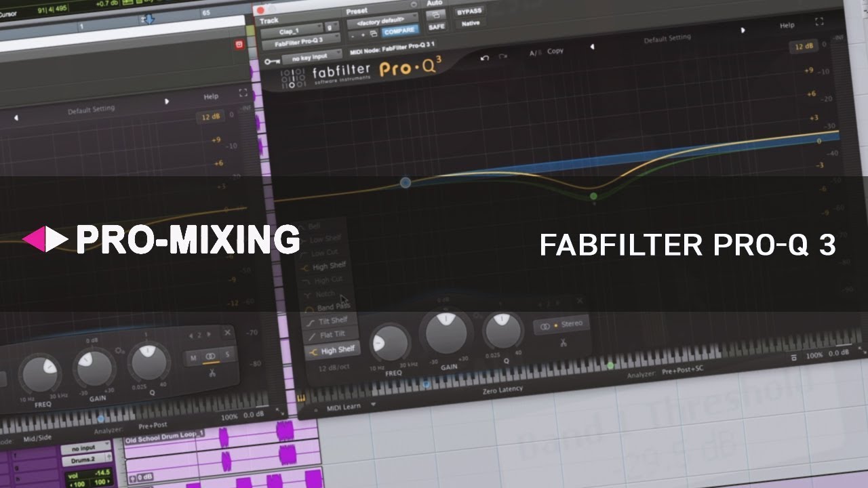The height and width of the screenshot is (488, 868).
Task: Open the Drums.2 output dropdown on Pro Tools track
Action: point(86,461)
